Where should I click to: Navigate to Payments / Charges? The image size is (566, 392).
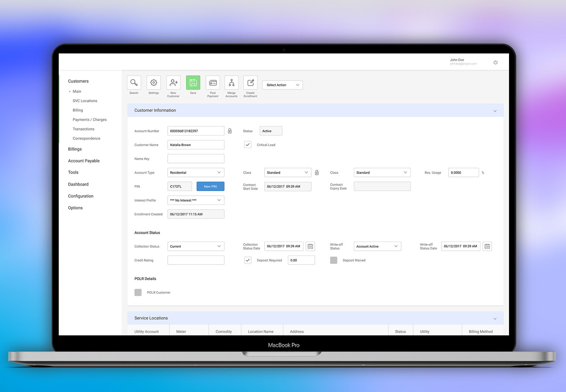point(89,119)
